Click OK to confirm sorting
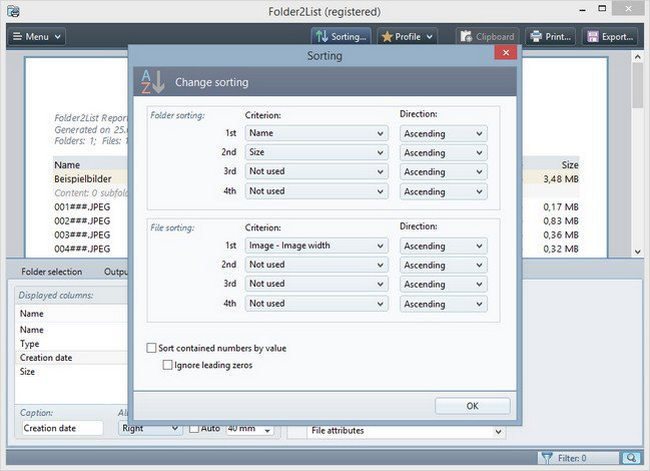 473,406
